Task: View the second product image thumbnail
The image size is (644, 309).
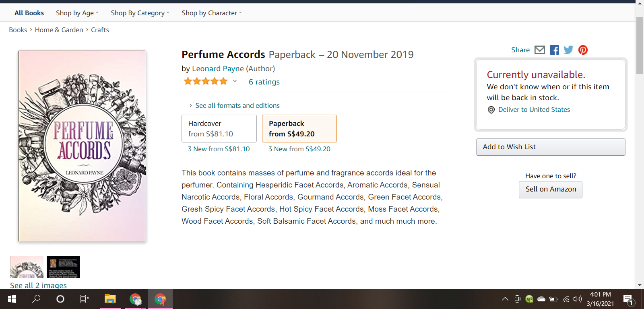Action: point(63,267)
